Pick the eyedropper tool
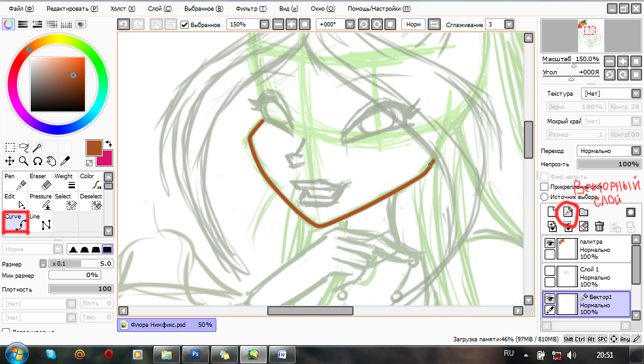The width and height of the screenshot is (644, 364). 65,161
